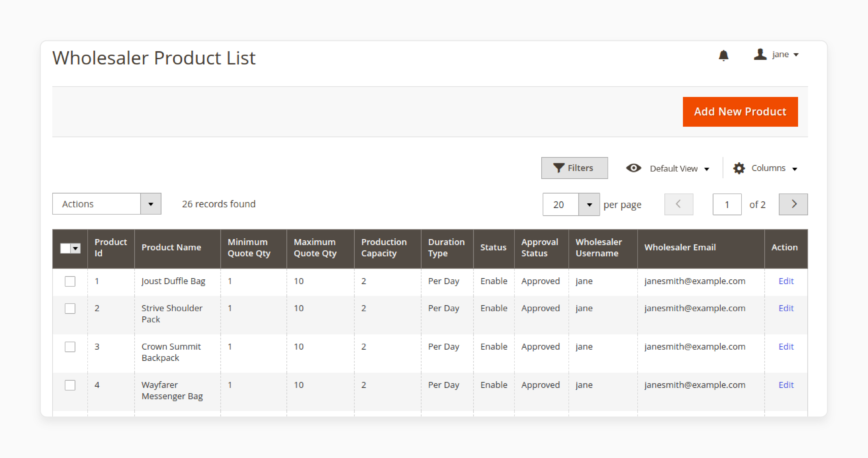868x458 pixels.
Task: Click the eye icon for Default View
Action: pos(634,168)
